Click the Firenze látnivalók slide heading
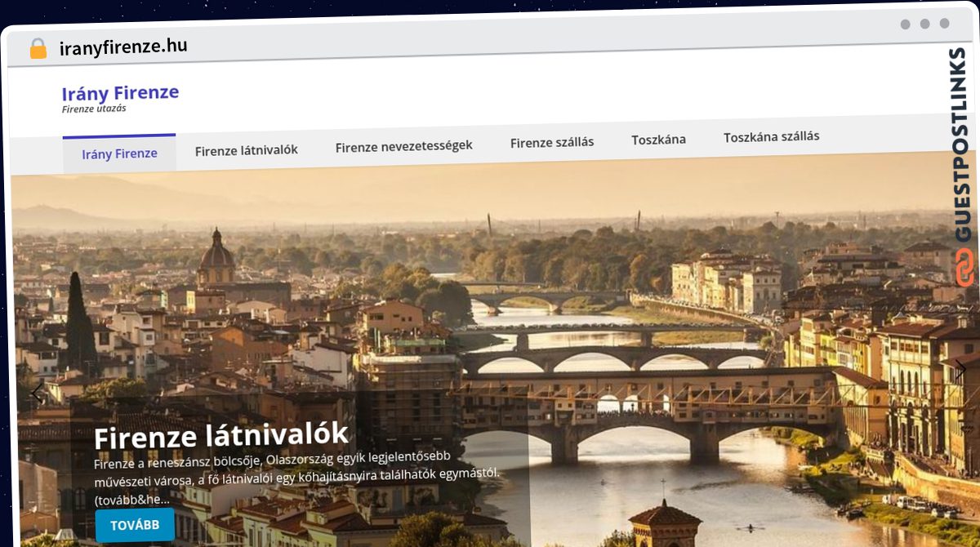 tap(220, 435)
